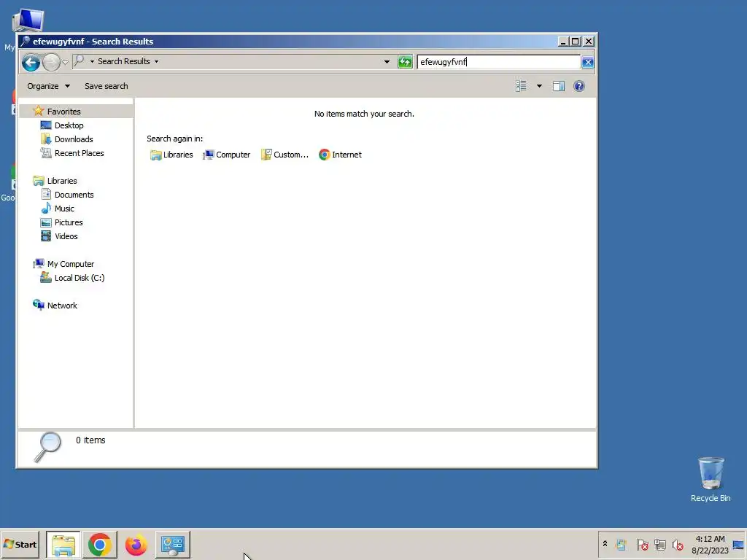
Task: Open the view options dropdown arrow
Action: (539, 86)
